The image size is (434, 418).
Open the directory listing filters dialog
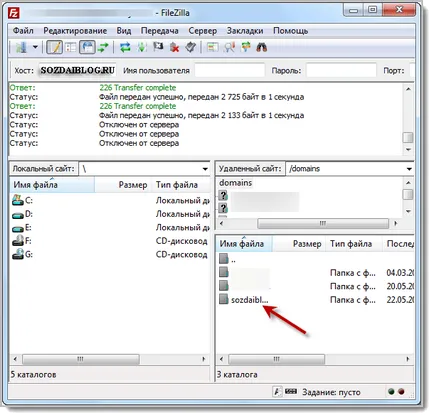[213, 48]
